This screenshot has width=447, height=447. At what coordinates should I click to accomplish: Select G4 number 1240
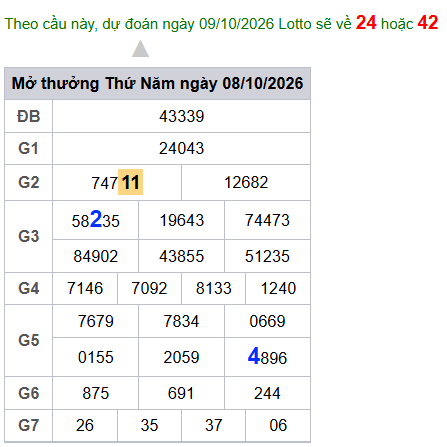click(x=278, y=288)
